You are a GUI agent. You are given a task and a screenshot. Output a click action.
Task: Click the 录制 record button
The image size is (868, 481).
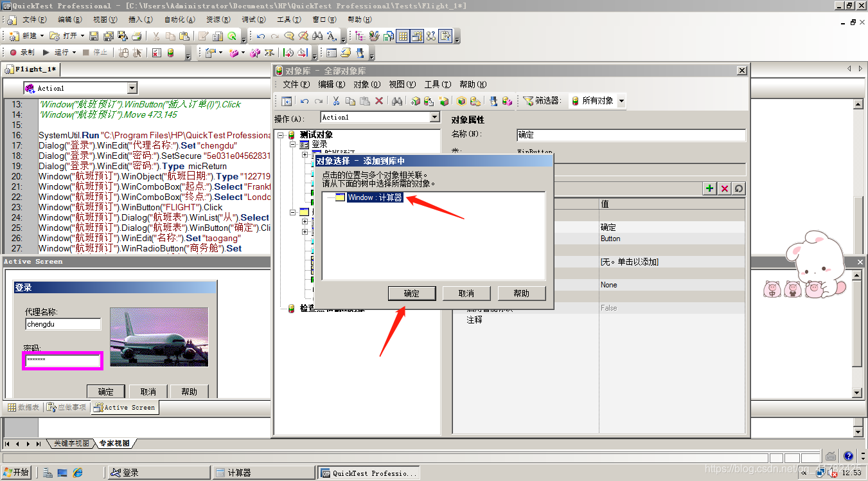coord(22,52)
